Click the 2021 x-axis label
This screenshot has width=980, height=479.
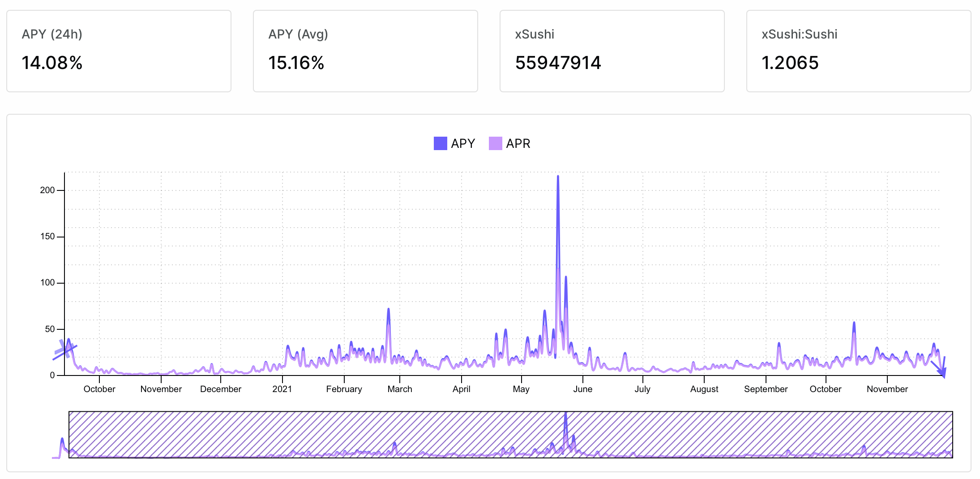tap(282, 389)
